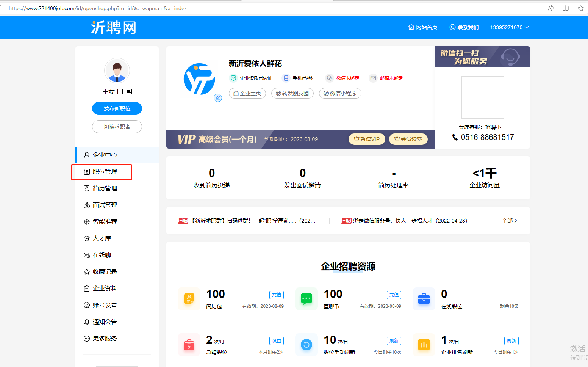The image size is (588, 367).
Task: Click the 收到简历投递 statistic
Action: tap(212, 178)
